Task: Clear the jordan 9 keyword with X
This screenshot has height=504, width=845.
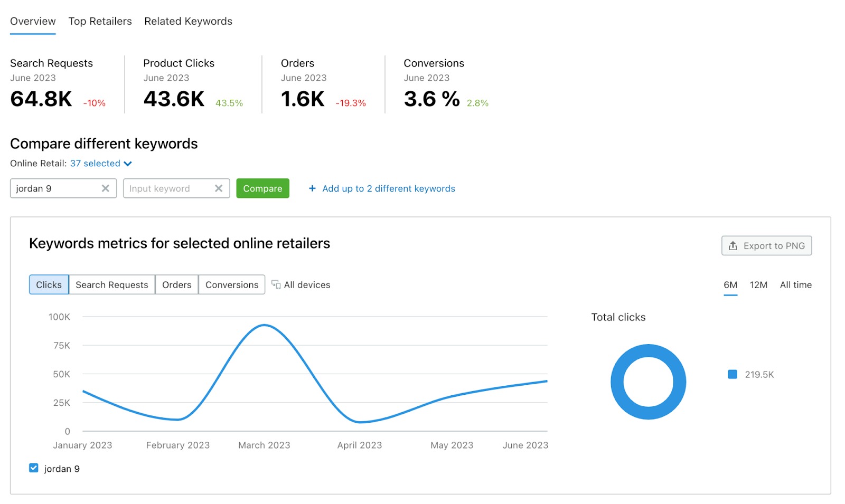Action: point(106,188)
